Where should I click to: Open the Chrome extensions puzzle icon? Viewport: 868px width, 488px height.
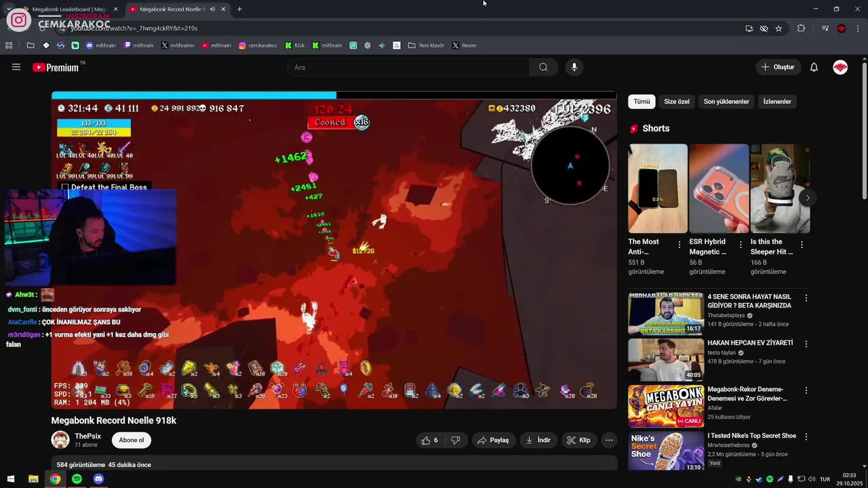click(x=801, y=28)
